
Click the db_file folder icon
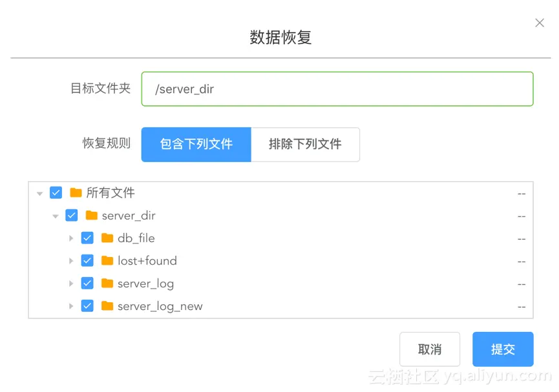(107, 238)
